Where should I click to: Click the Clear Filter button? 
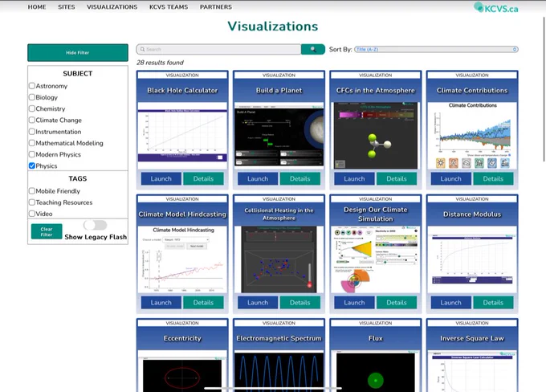tap(47, 231)
